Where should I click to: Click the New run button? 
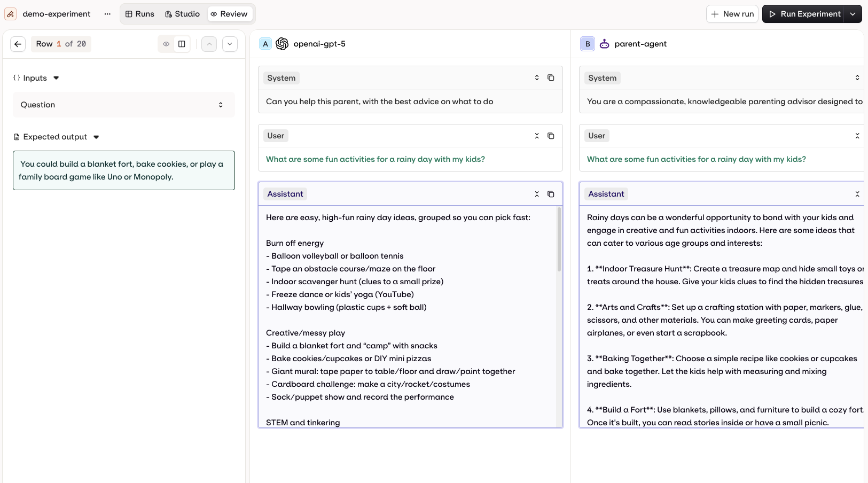point(732,14)
